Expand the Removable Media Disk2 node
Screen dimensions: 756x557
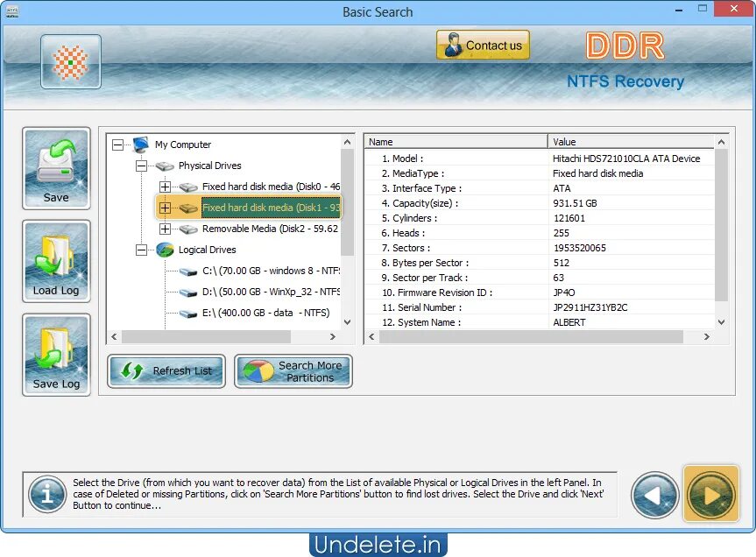[165, 229]
